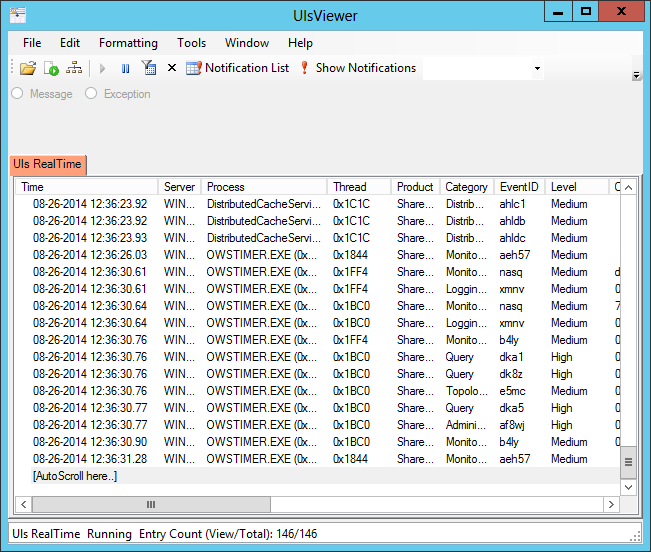Pause the real-time log trace
The height and width of the screenshot is (552, 651).
click(x=125, y=68)
